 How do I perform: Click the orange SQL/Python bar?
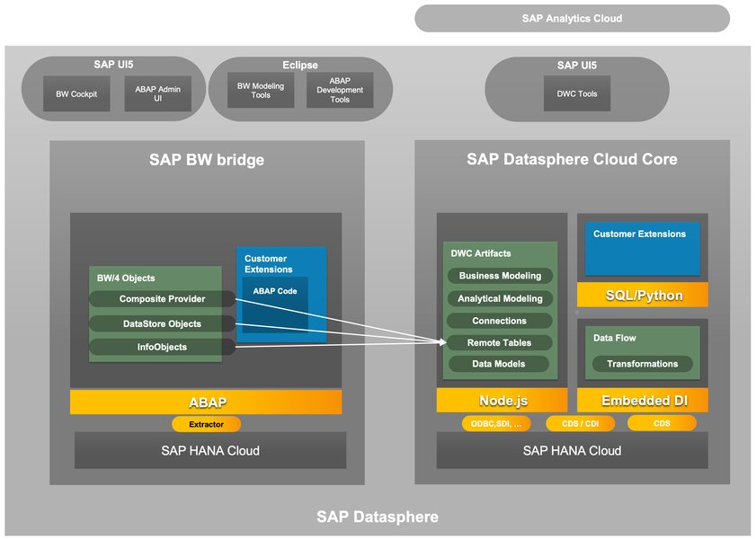pyautogui.click(x=643, y=295)
